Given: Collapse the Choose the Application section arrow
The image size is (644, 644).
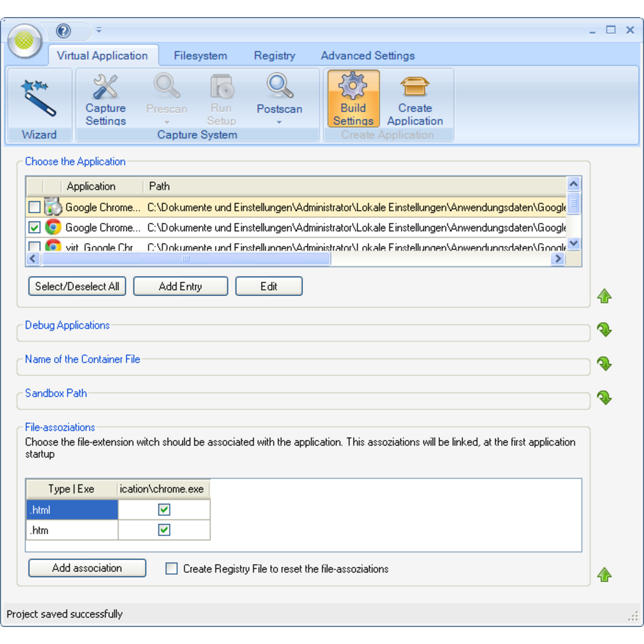Looking at the screenshot, I should [604, 296].
